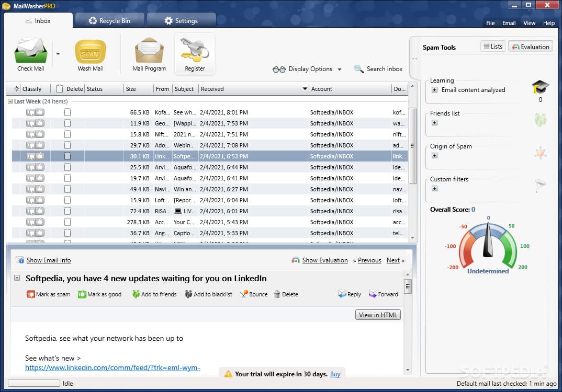Viewport: 562px width, 392px height.
Task: Classify the 8:01 PM Kofa email thumbs icon
Action: click(x=35, y=112)
